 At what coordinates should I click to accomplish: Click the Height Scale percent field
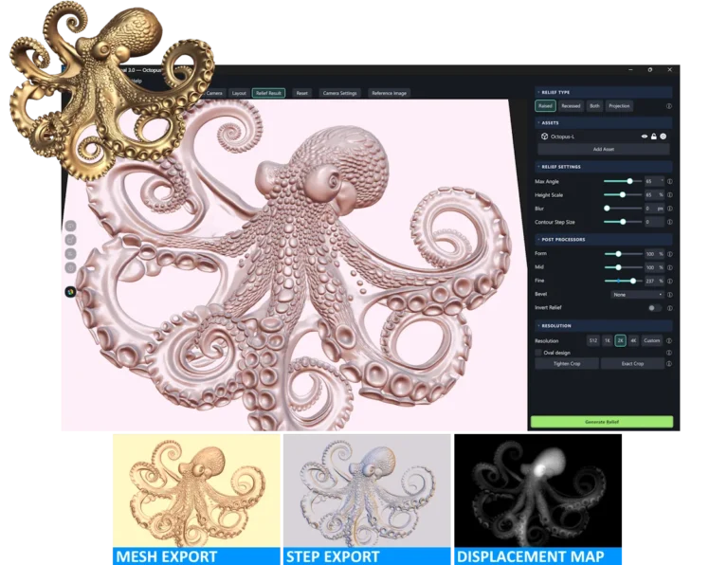655,195
